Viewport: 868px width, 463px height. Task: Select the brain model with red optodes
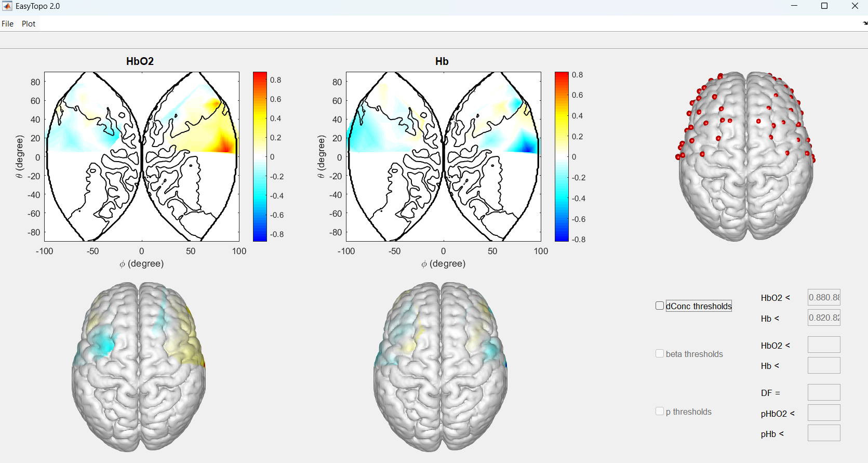pos(746,156)
